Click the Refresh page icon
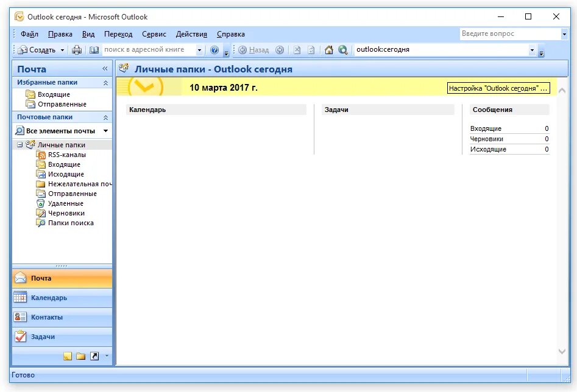The height and width of the screenshot is (392, 577). click(x=311, y=50)
